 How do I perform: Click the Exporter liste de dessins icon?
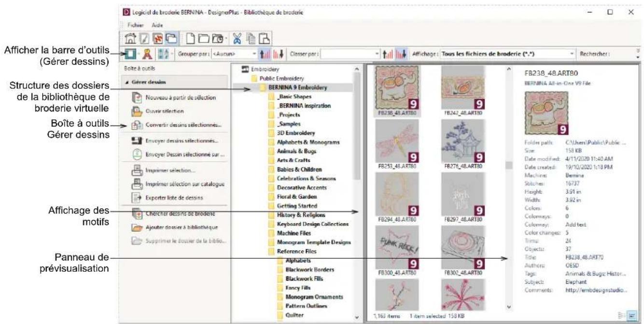(136, 197)
